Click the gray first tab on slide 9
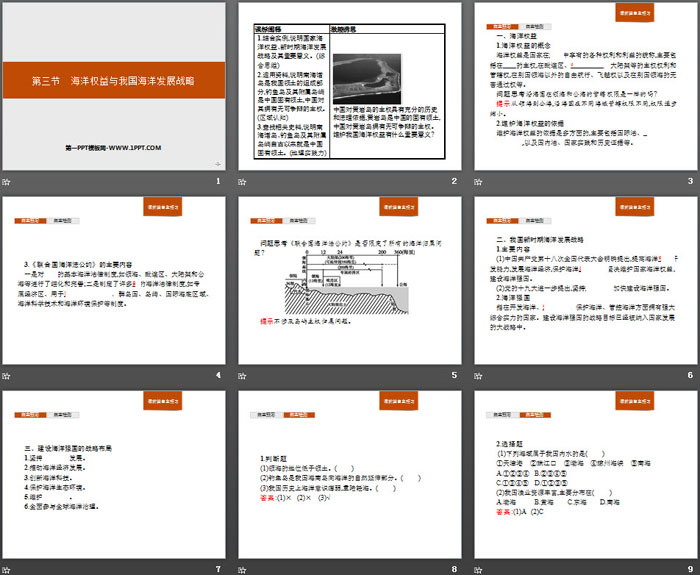 click(x=503, y=415)
